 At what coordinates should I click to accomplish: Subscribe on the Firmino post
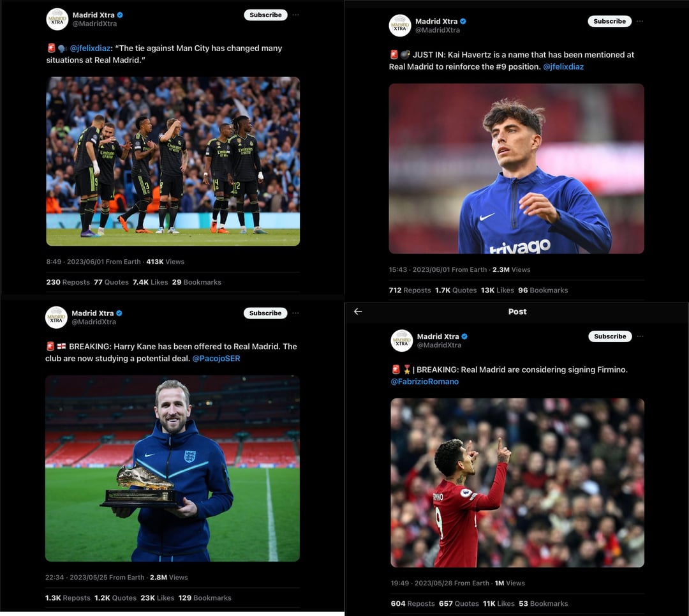tap(610, 336)
